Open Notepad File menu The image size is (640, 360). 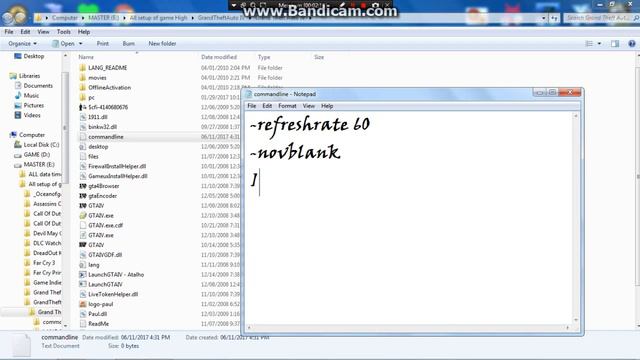pos(252,106)
